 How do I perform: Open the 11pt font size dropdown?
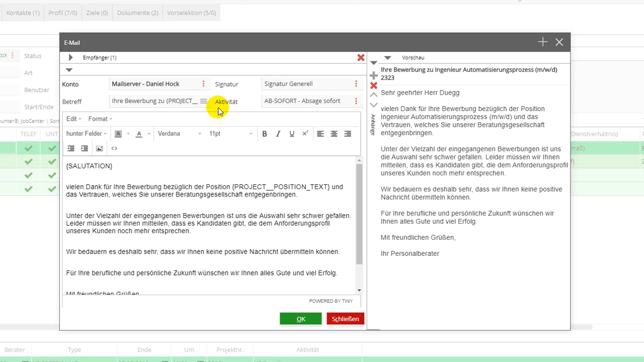[x=230, y=134]
